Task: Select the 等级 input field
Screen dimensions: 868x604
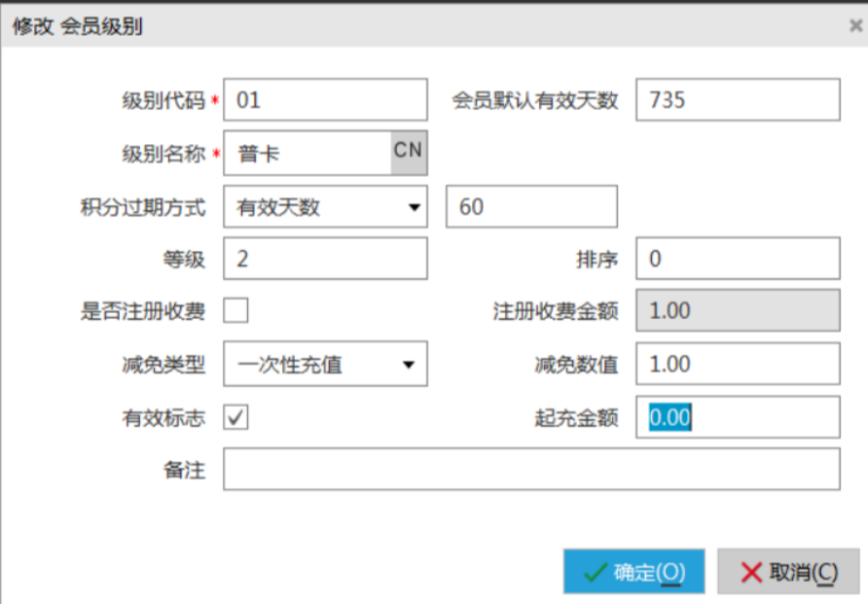Action: click(x=325, y=259)
